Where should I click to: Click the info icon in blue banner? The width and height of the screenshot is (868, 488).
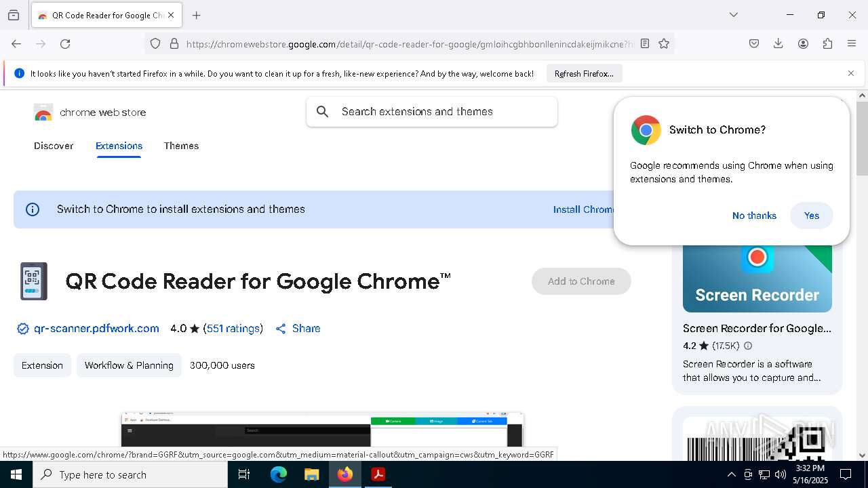point(33,209)
